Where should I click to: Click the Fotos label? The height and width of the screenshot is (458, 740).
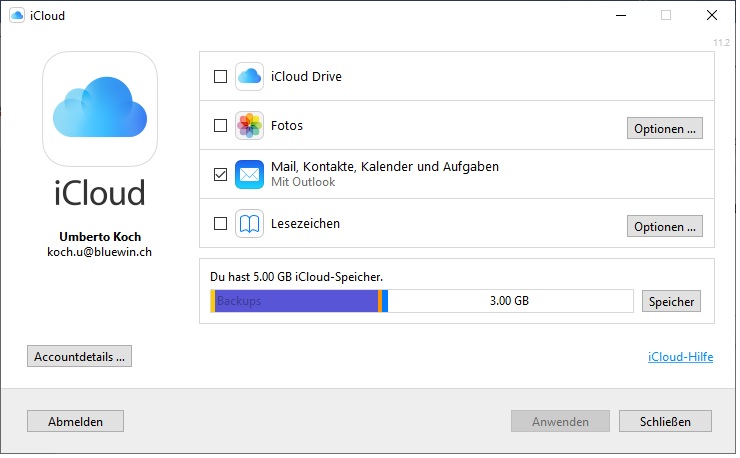click(x=287, y=126)
